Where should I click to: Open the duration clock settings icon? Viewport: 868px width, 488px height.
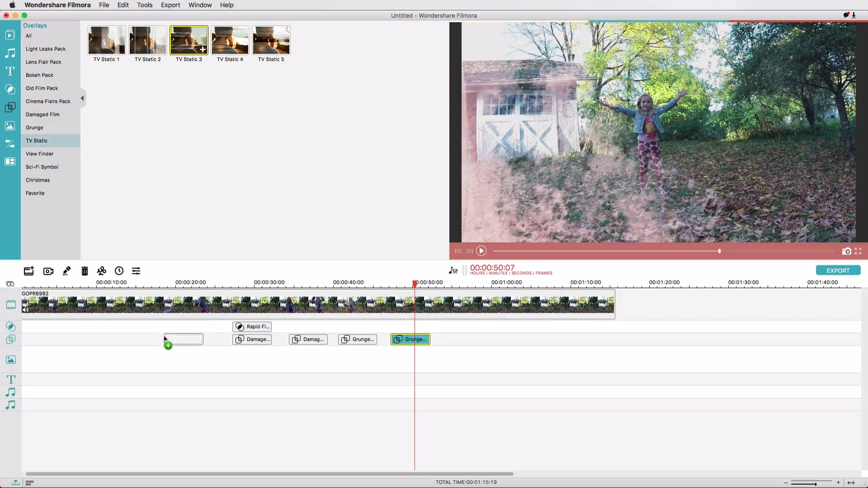119,271
